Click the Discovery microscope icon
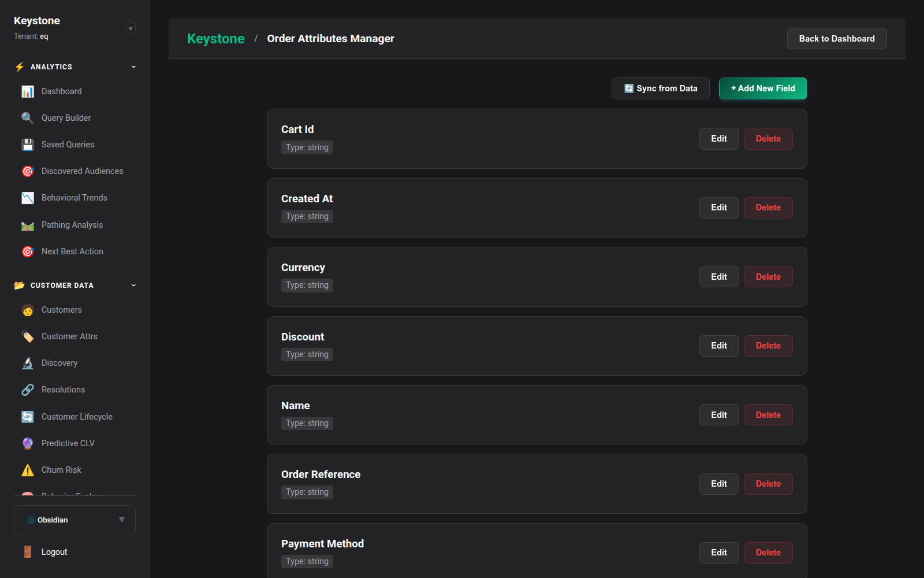 [x=28, y=363]
